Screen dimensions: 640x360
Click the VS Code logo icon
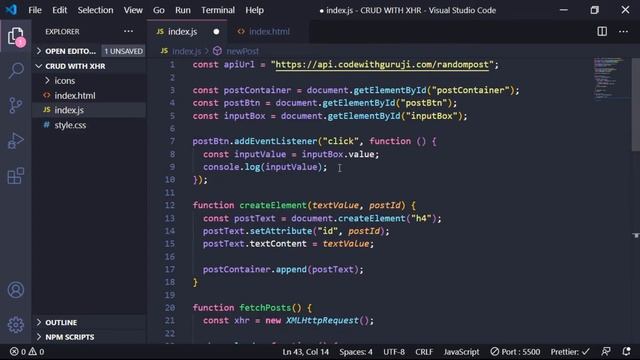(x=11, y=10)
